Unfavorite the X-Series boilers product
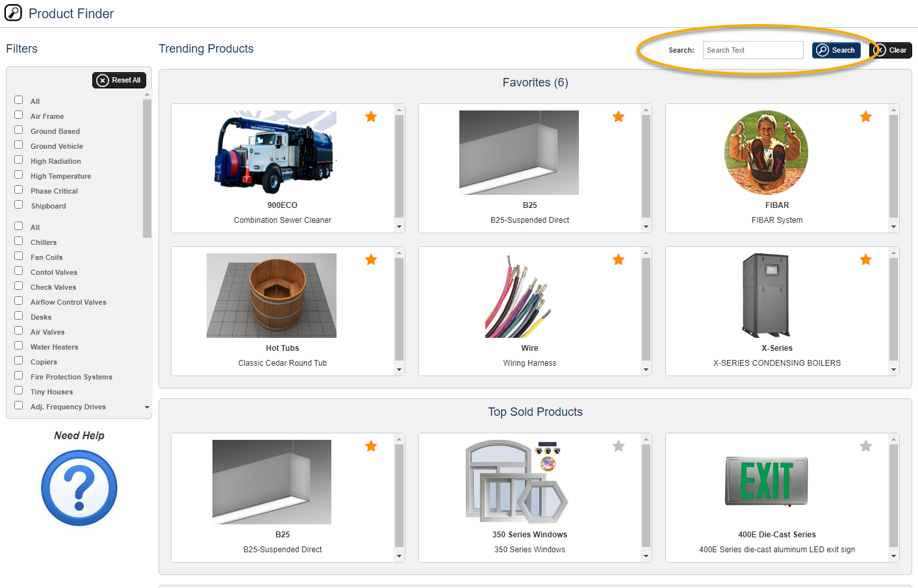Viewport: 918px width, 588px height. (865, 259)
